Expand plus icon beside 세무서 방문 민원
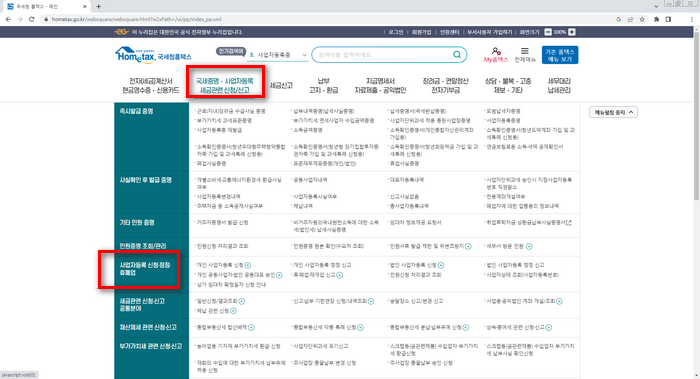 point(529,246)
